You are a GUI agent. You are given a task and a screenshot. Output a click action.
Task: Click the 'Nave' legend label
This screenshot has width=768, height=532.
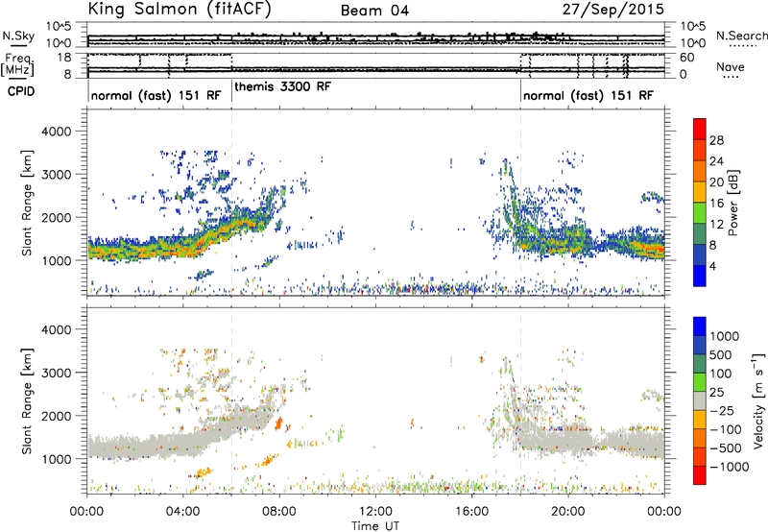(731, 67)
